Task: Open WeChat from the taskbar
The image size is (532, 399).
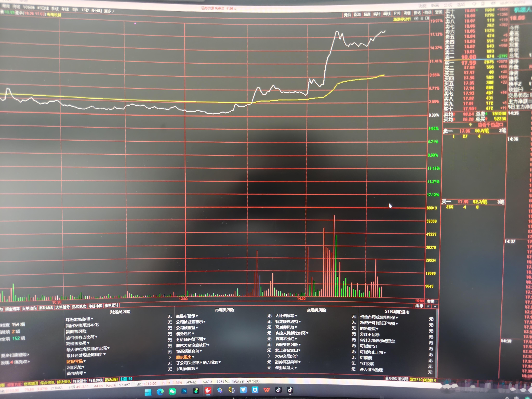Action: pos(172,391)
